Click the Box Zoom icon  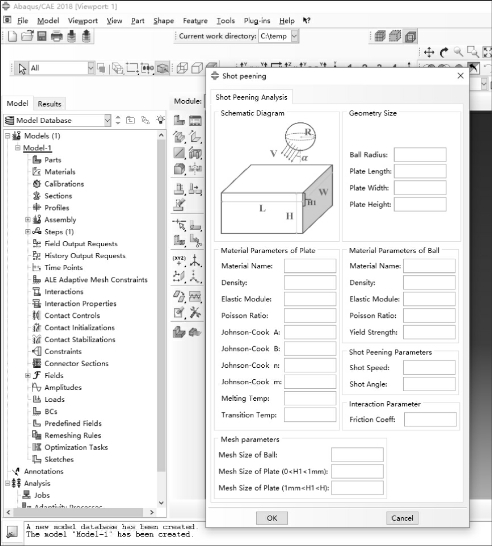point(473,52)
